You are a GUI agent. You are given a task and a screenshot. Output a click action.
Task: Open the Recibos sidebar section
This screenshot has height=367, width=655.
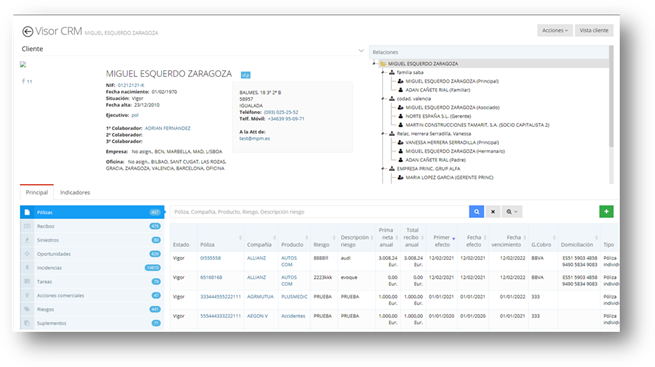click(x=91, y=226)
